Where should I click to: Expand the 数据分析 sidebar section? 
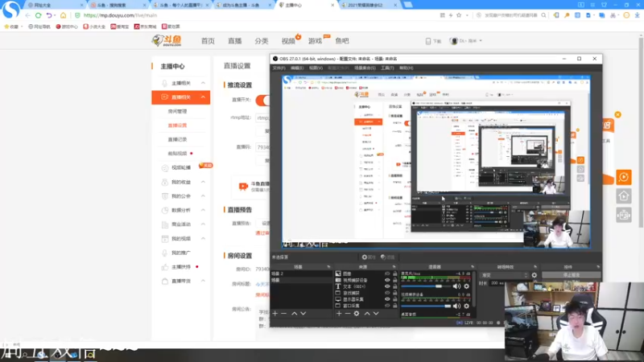(203, 210)
